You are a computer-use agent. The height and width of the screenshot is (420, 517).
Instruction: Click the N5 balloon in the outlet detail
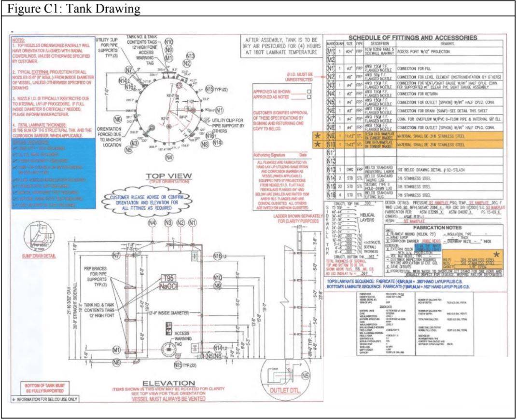305,376
